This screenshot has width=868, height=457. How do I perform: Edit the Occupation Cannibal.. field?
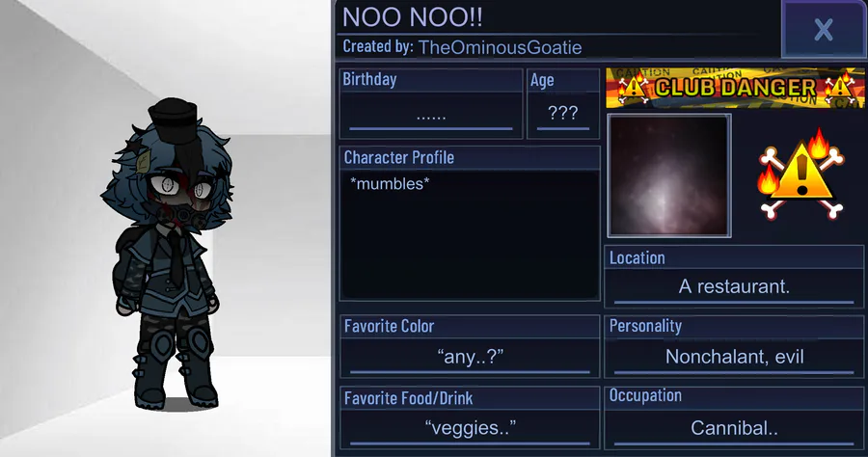click(x=734, y=428)
